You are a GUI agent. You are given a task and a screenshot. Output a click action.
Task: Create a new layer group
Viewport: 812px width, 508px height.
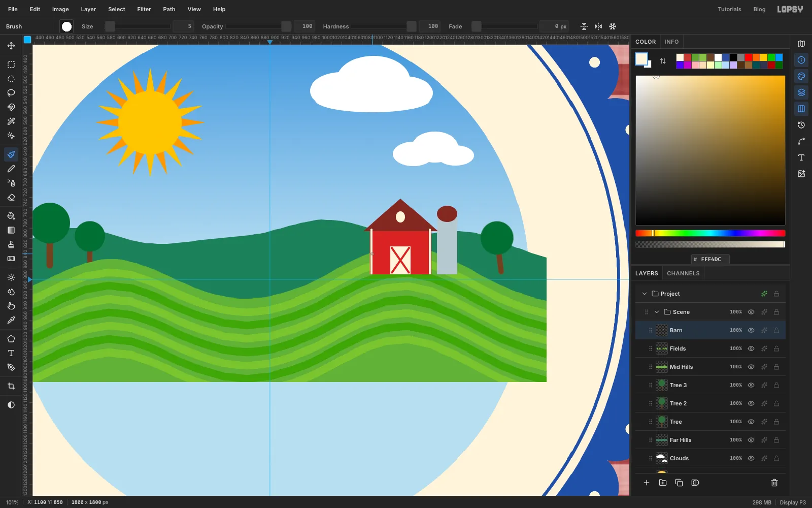pyautogui.click(x=663, y=483)
